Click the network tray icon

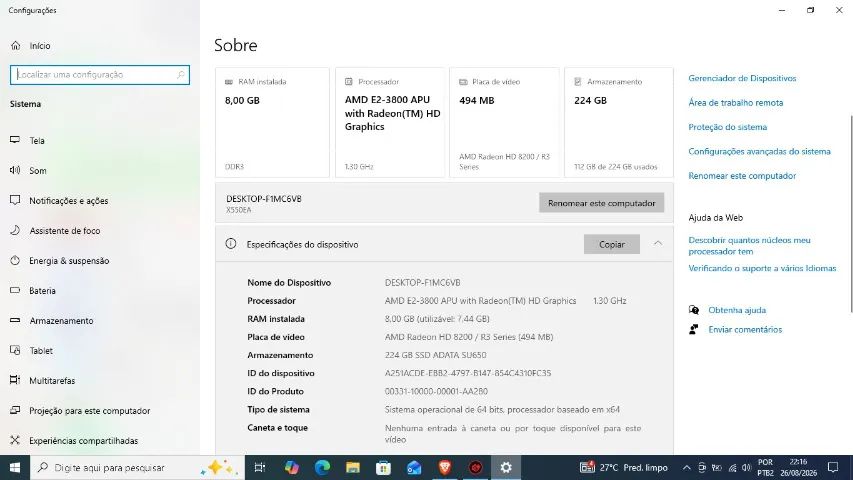coord(732,467)
